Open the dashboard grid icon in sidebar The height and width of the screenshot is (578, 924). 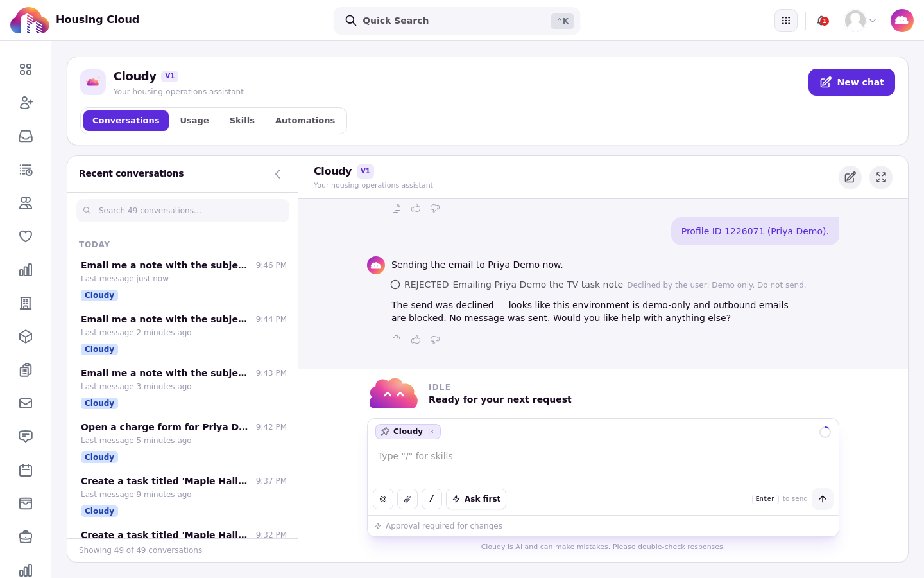[x=26, y=69]
